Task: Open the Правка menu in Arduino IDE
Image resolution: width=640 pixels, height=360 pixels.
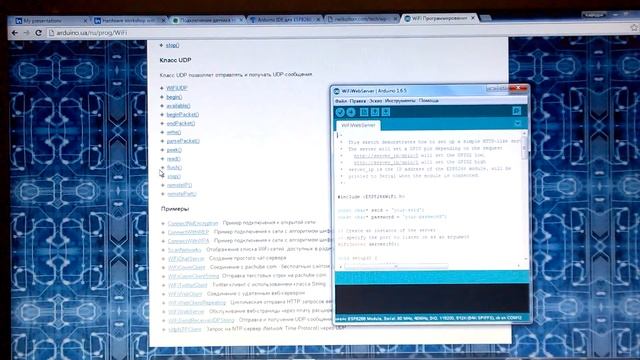Action: point(358,101)
